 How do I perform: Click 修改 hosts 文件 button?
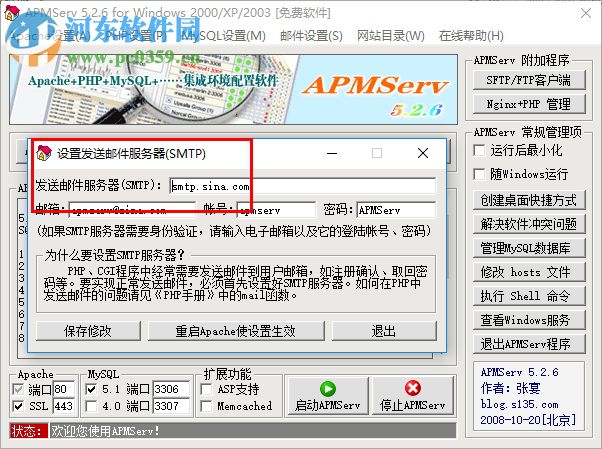pyautogui.click(x=529, y=272)
